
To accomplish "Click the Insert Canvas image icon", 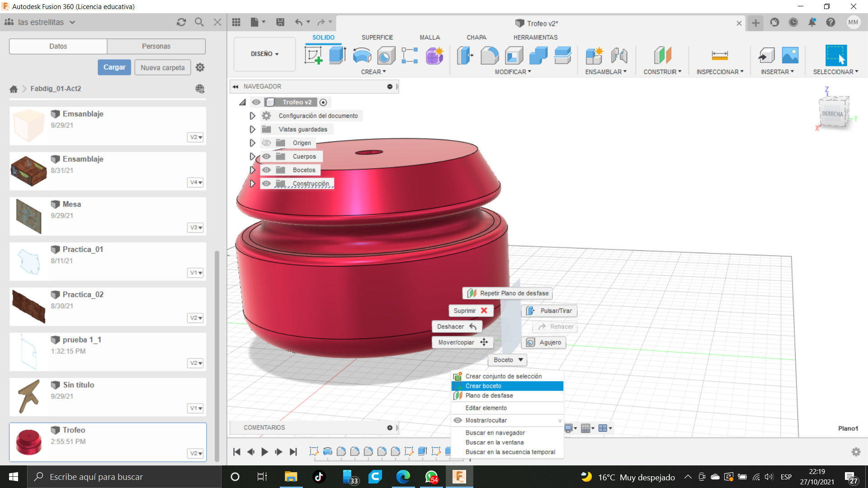I will [790, 56].
